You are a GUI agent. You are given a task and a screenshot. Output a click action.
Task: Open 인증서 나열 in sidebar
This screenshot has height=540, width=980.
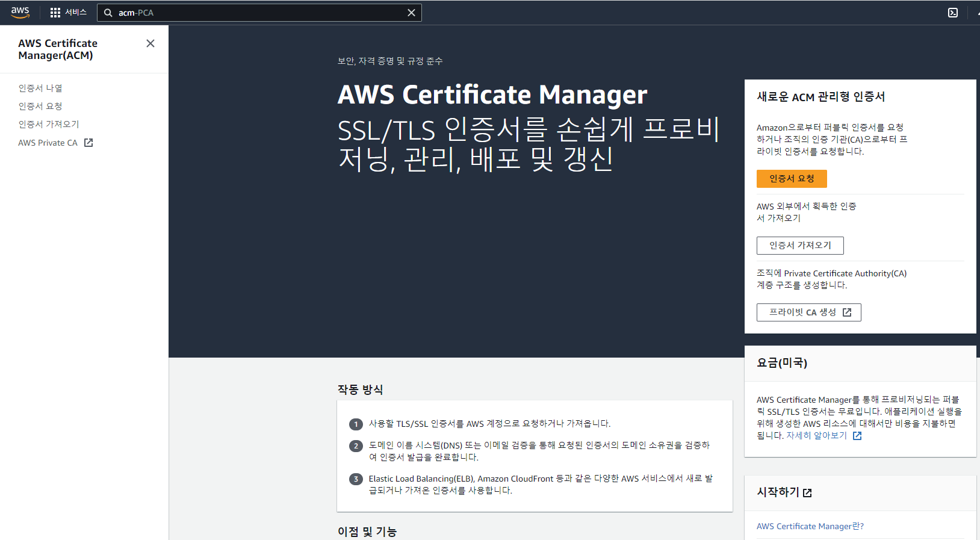point(40,88)
